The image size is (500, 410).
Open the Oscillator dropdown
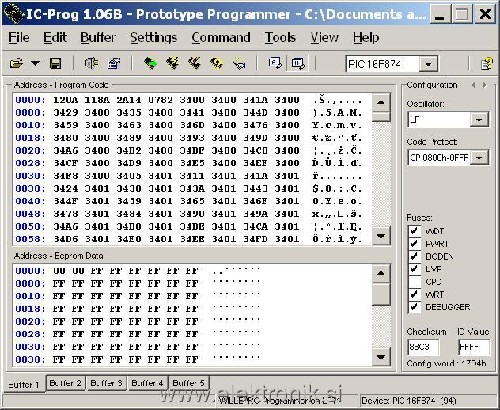(x=479, y=119)
